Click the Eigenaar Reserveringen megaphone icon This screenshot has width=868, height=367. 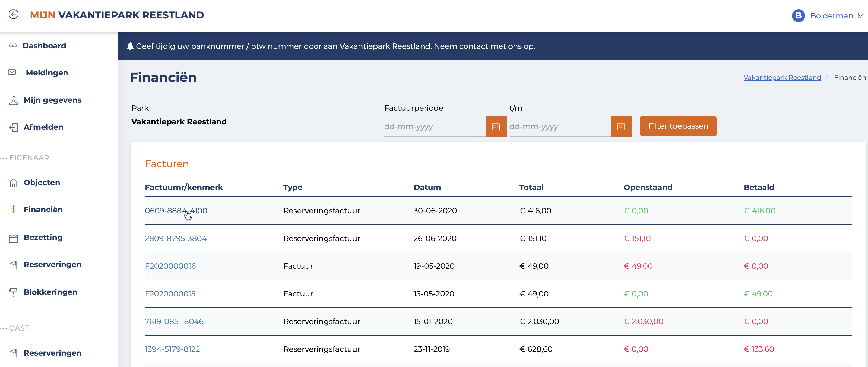pos(14,264)
